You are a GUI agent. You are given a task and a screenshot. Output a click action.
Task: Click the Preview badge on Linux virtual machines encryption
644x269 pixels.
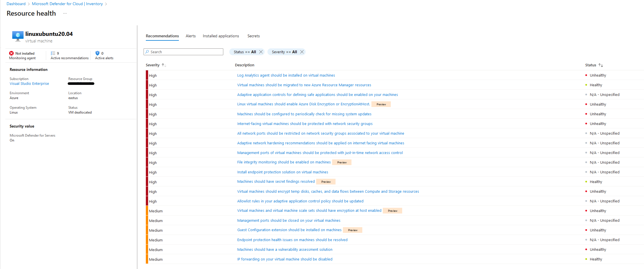[x=381, y=104]
